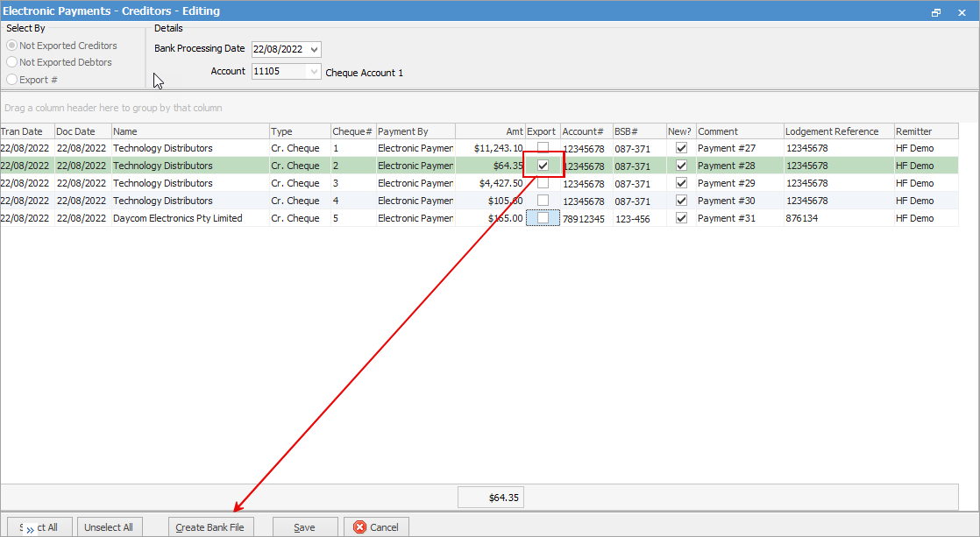Sort by the Tran Date column header
This screenshot has width=980, height=537.
click(27, 131)
